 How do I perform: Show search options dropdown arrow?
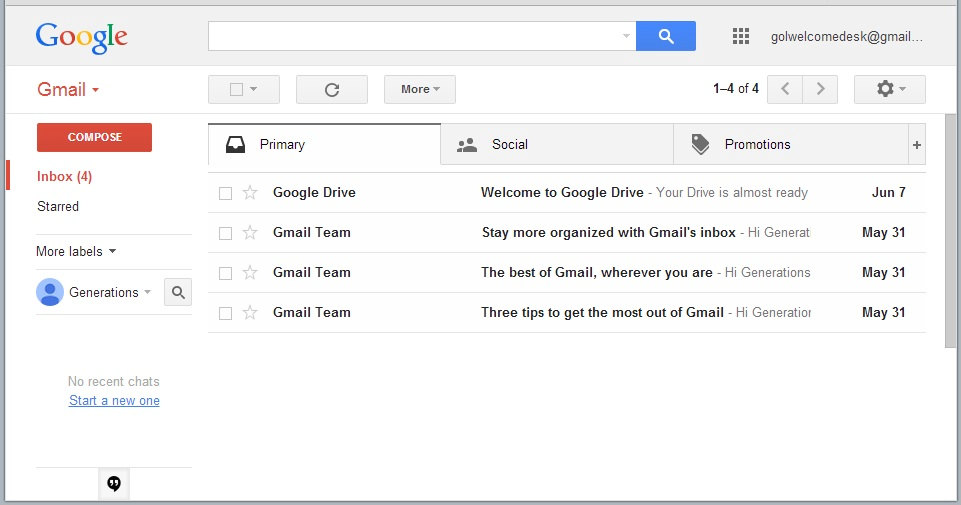pos(626,36)
